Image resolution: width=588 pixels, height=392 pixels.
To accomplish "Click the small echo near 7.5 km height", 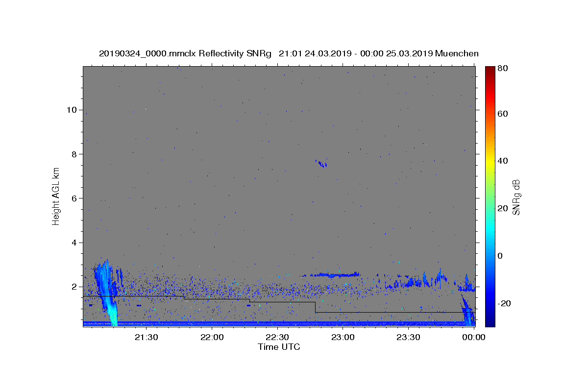I will [321, 164].
